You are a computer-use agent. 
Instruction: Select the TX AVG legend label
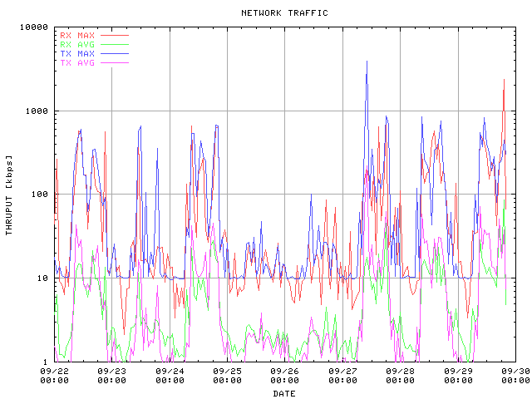pos(77,63)
